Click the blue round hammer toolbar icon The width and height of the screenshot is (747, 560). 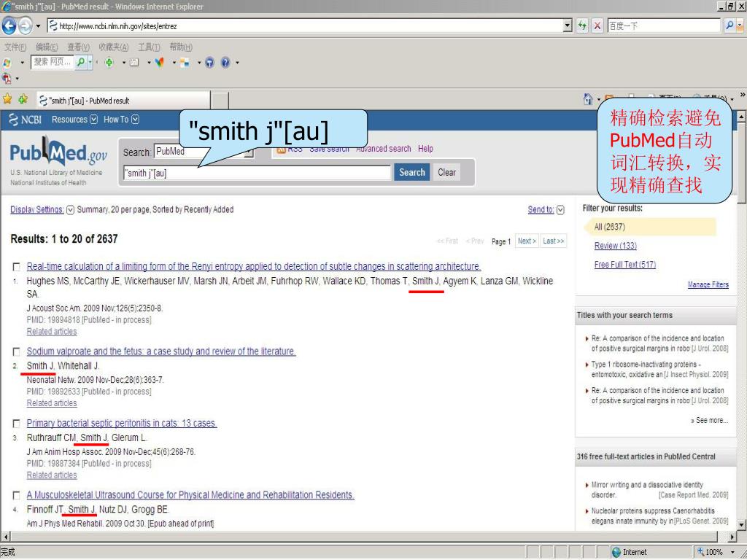pos(209,63)
